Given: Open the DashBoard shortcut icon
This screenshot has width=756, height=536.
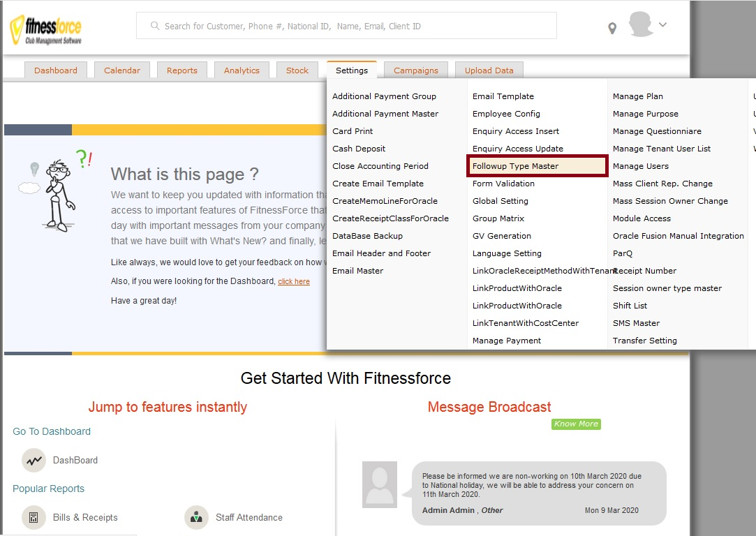Looking at the screenshot, I should (34, 461).
